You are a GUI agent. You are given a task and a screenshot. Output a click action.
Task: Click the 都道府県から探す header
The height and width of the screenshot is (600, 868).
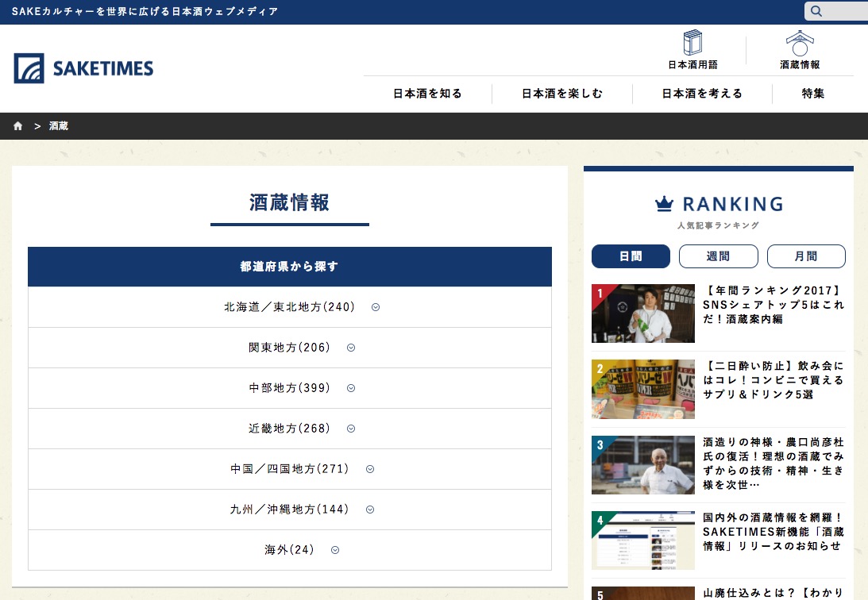290,267
